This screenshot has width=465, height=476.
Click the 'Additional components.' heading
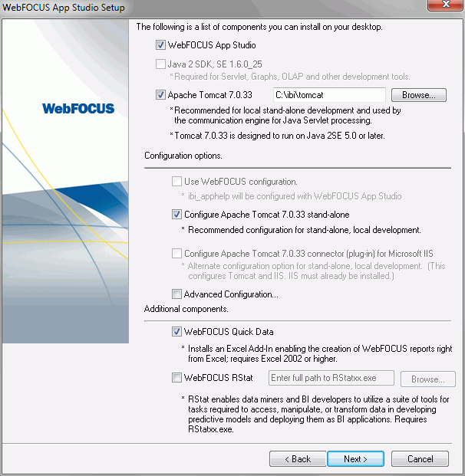(x=186, y=309)
